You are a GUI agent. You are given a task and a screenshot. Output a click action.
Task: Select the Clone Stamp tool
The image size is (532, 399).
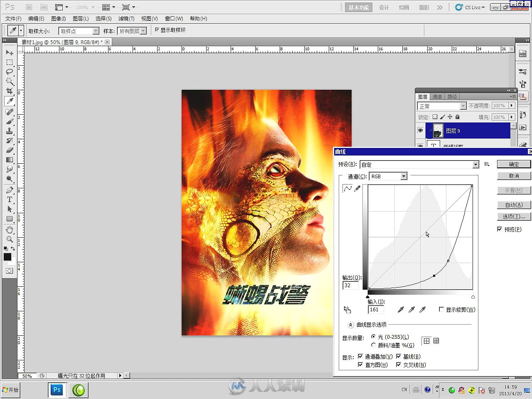pyautogui.click(x=10, y=131)
